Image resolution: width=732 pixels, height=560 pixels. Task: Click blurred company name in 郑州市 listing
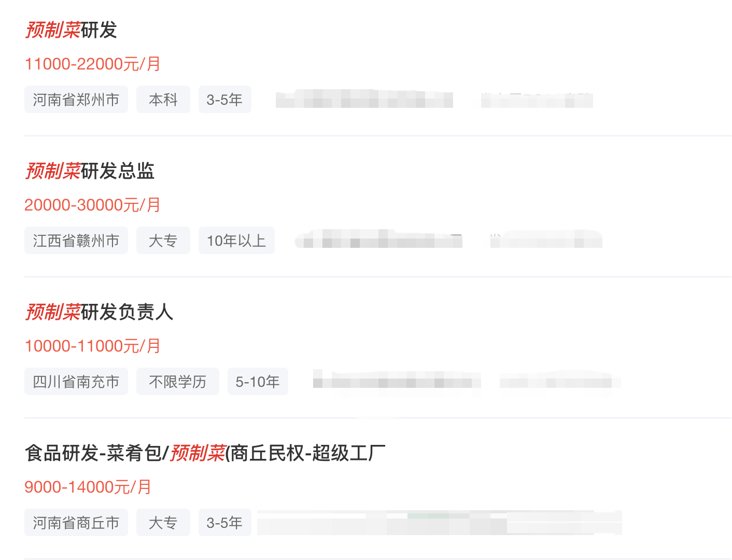point(364,100)
